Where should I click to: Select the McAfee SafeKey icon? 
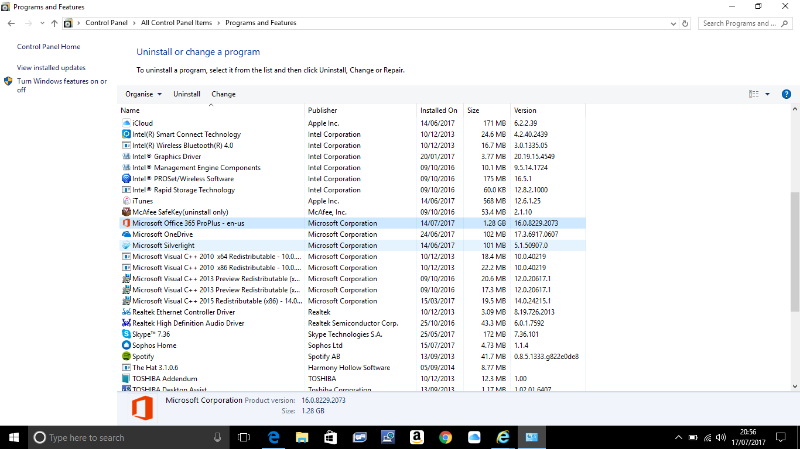click(x=126, y=212)
